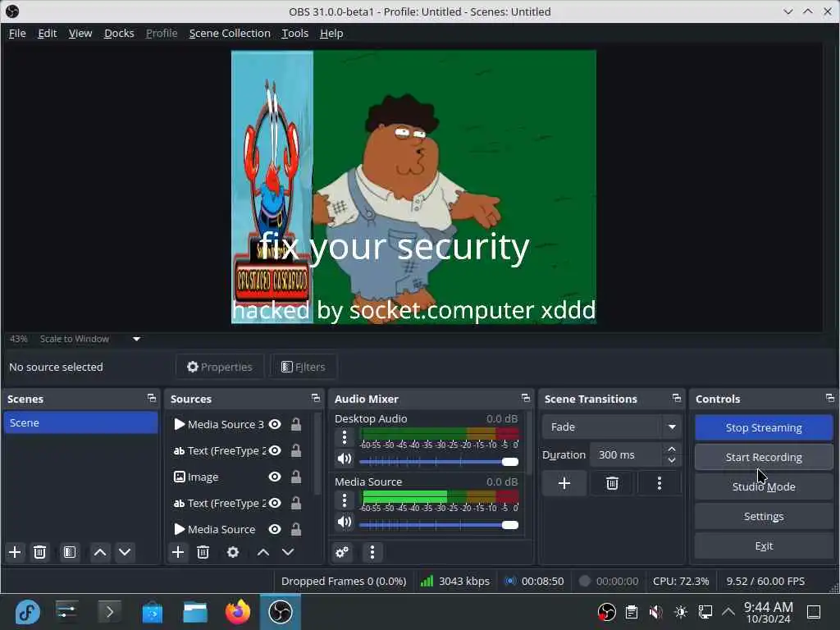Click Stop Streaming button
Image resolution: width=840 pixels, height=630 pixels.
click(764, 427)
